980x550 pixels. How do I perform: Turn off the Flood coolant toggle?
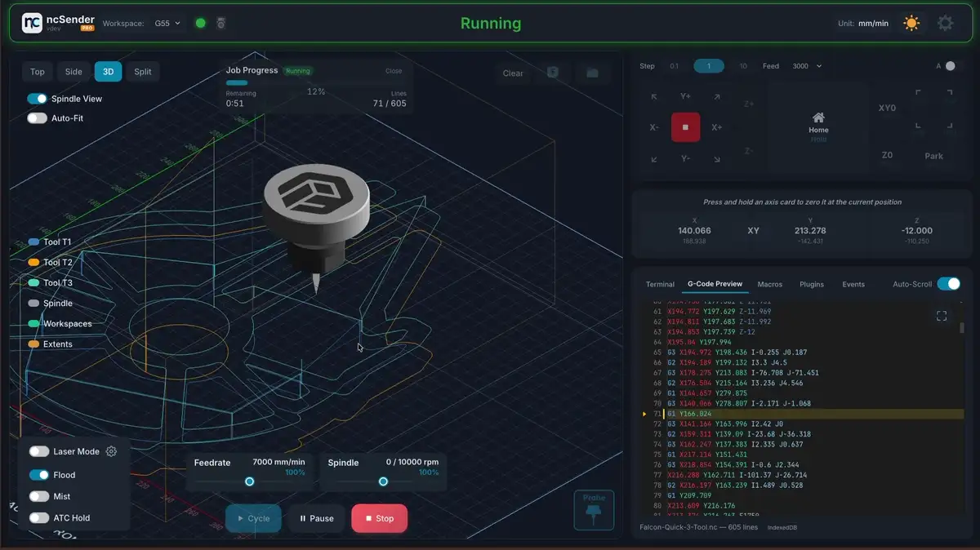(x=39, y=475)
